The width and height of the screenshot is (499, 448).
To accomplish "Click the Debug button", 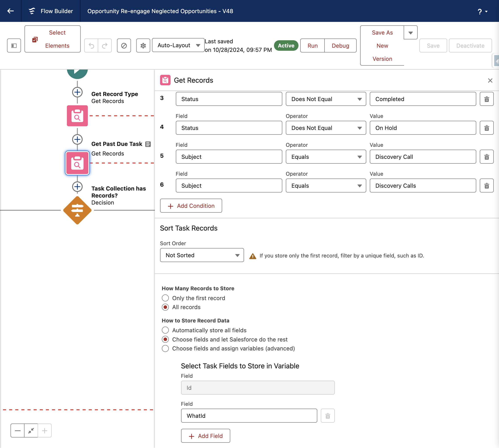I will tap(340, 45).
